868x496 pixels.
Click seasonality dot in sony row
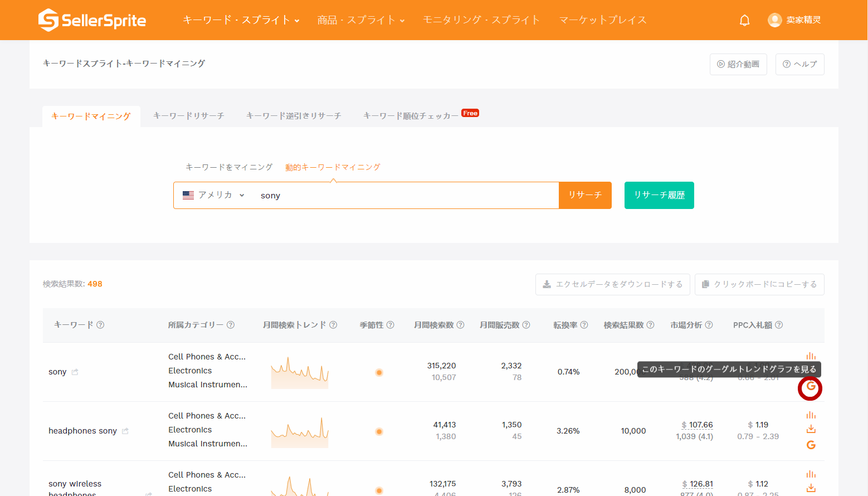pos(379,372)
